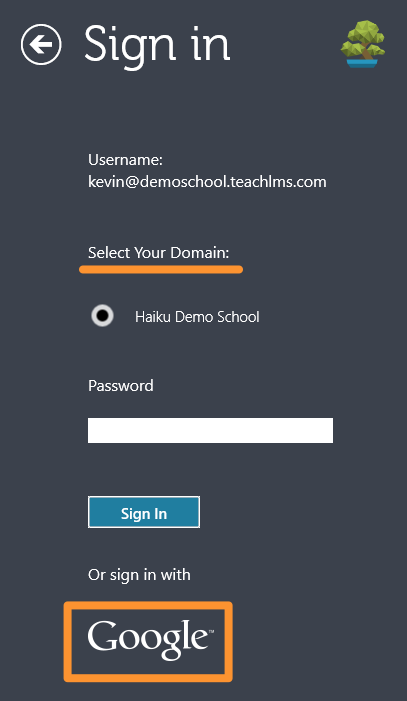The image size is (407, 701).
Task: Focus the empty Password text box
Action: coord(210,431)
